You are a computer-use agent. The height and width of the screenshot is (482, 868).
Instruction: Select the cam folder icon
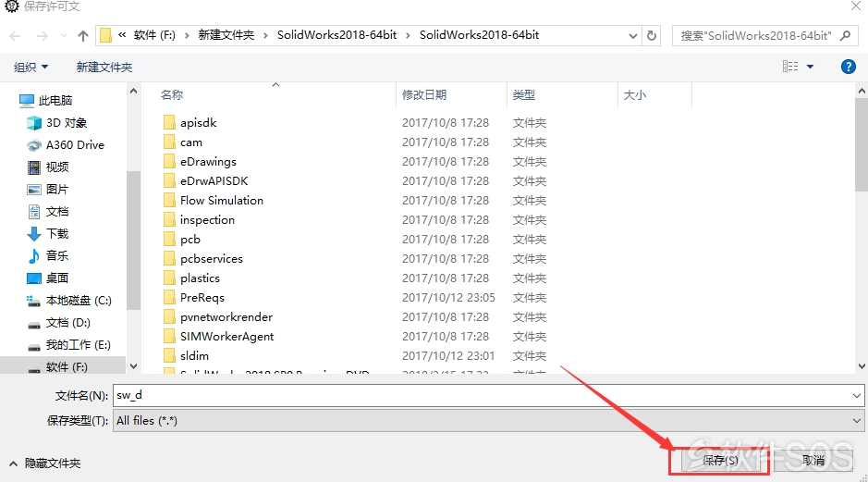169,142
